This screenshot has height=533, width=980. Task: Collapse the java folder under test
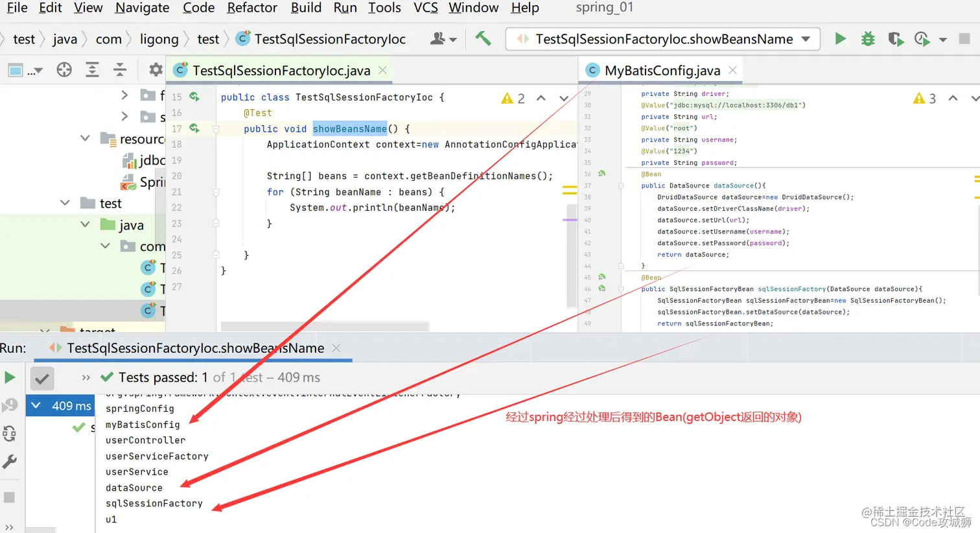pyautogui.click(x=85, y=224)
